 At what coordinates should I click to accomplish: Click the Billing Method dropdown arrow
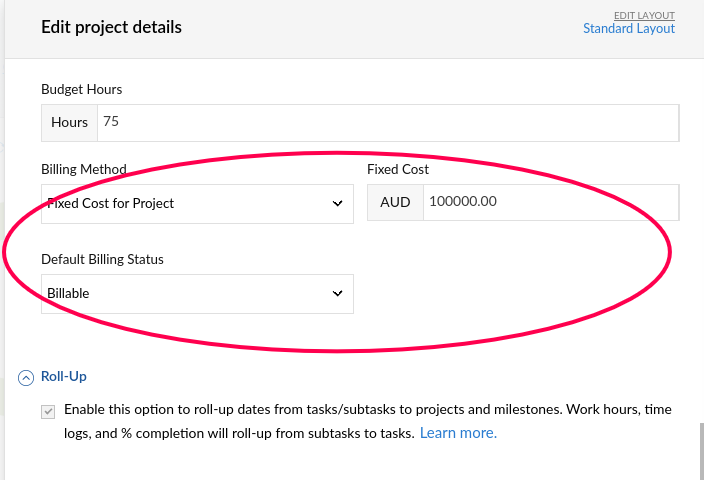pyautogui.click(x=337, y=204)
